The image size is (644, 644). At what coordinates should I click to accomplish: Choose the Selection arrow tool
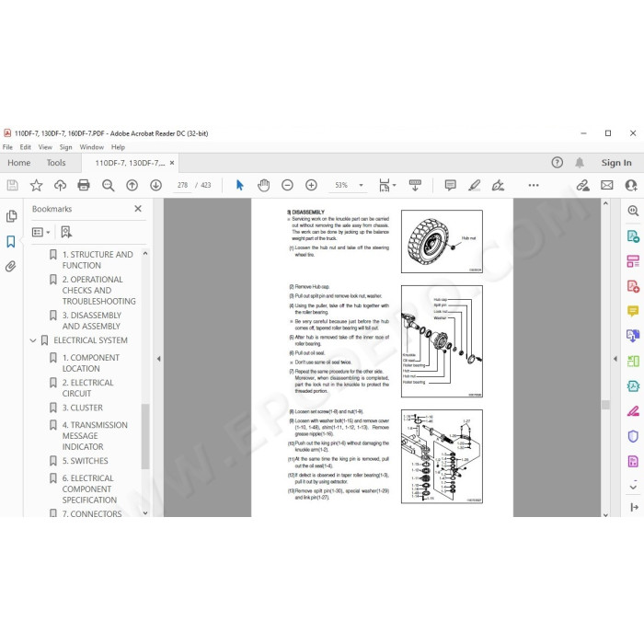[x=240, y=185]
